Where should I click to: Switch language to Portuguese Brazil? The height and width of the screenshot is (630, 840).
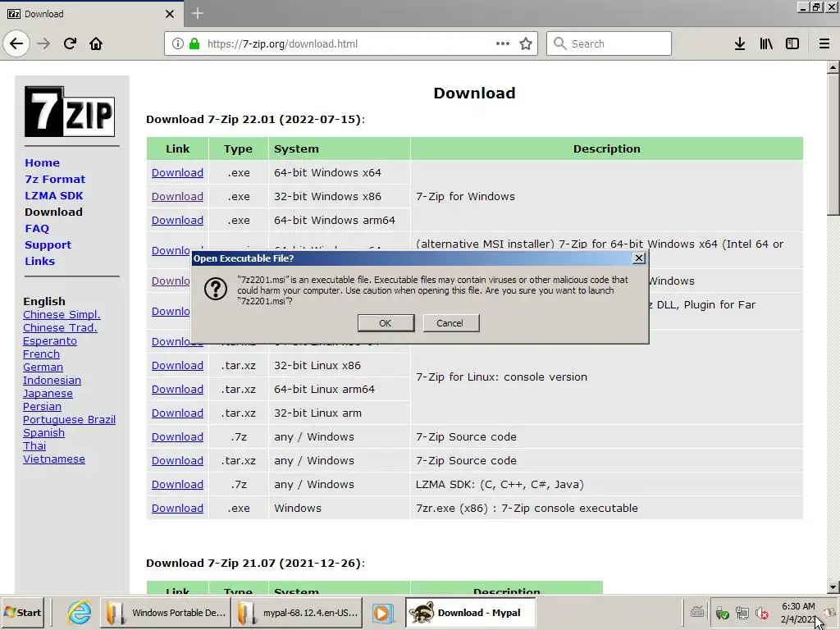click(69, 420)
